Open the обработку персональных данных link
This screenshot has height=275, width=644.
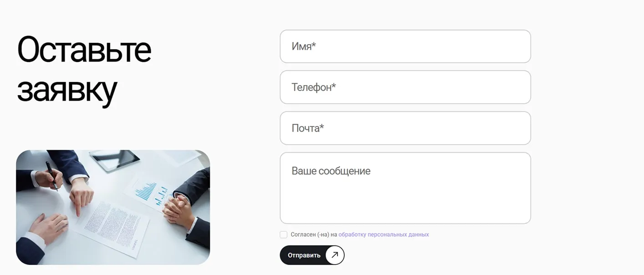pos(383,234)
